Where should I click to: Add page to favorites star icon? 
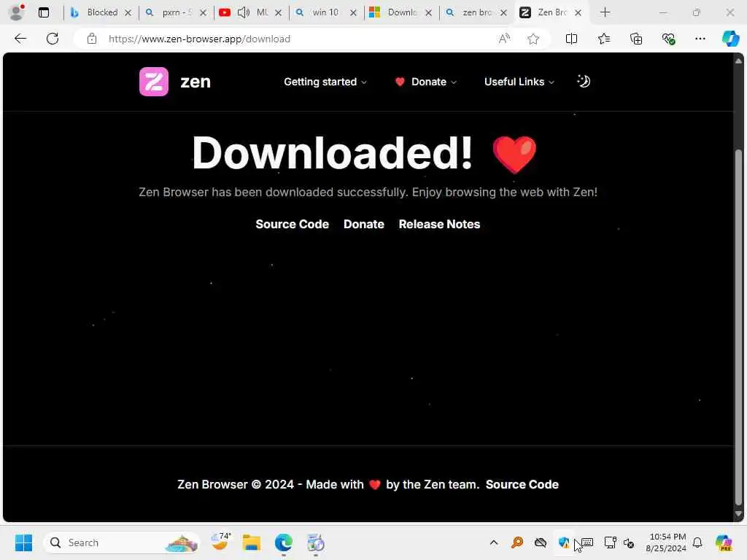[533, 39]
